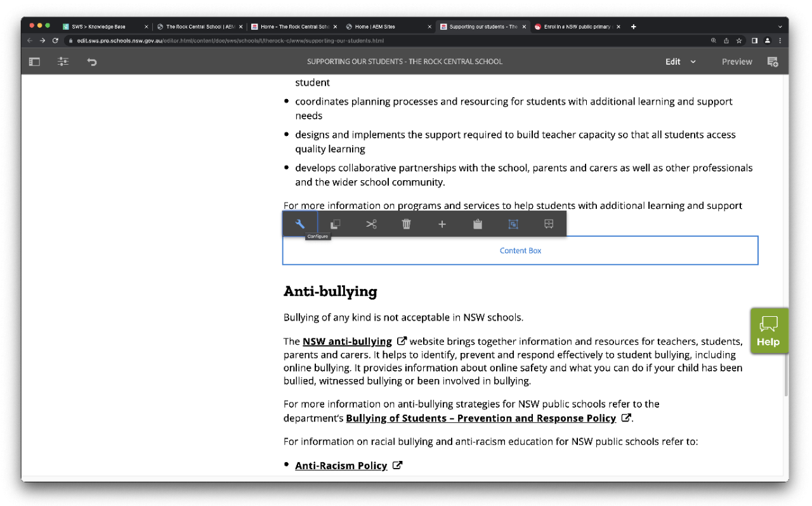Expand the tab search chevron
812x506 pixels.
[x=780, y=27]
